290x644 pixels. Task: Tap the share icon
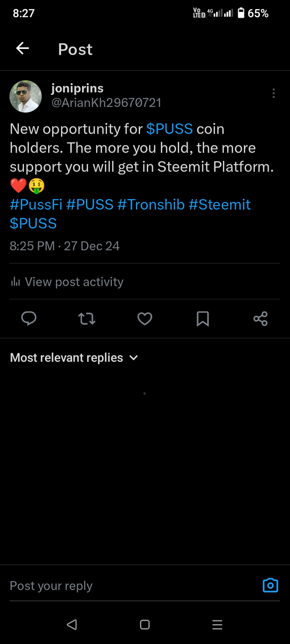(261, 319)
